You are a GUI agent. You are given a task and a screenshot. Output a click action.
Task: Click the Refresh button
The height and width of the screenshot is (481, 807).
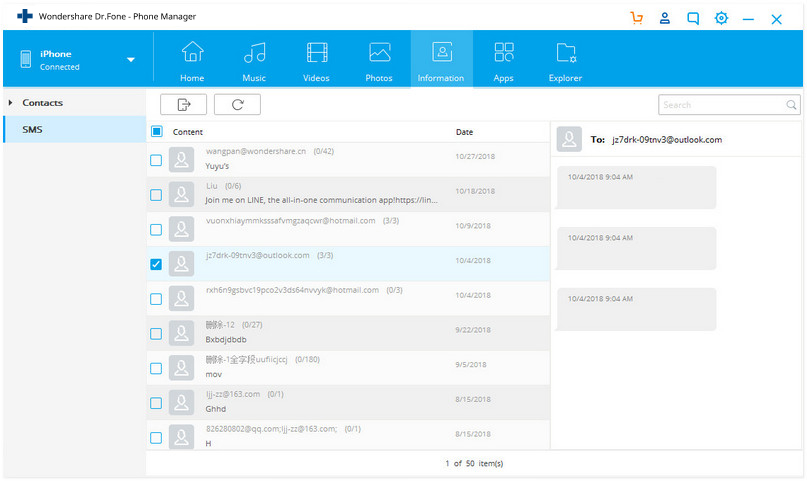click(237, 105)
